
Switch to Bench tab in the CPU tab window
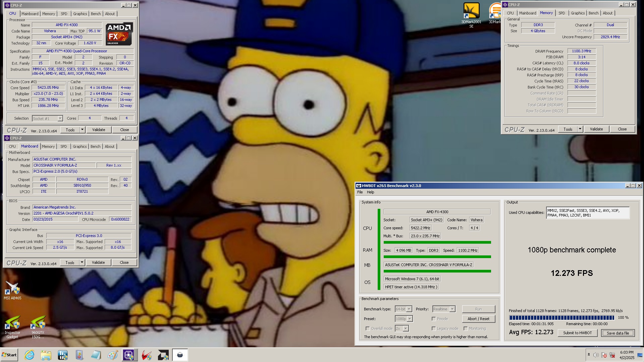coord(96,14)
